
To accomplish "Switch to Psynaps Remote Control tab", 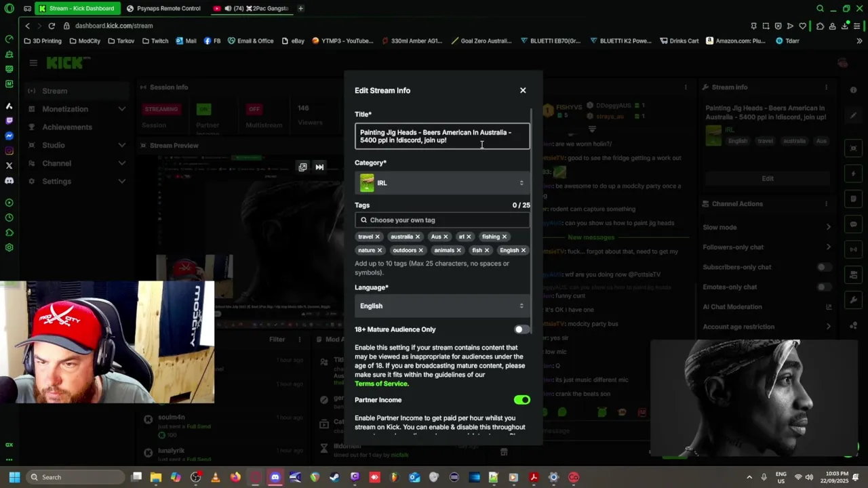I will [164, 9].
